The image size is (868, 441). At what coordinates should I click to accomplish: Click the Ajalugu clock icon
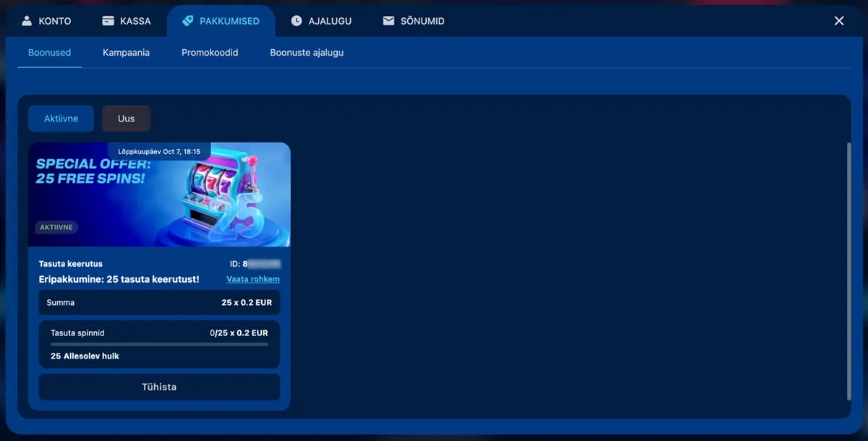coord(297,21)
